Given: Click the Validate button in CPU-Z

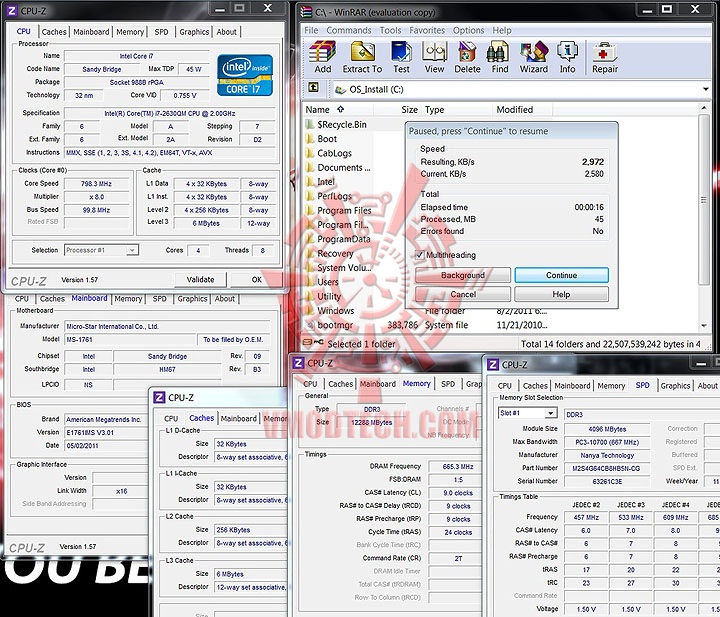Looking at the screenshot, I should (x=200, y=279).
